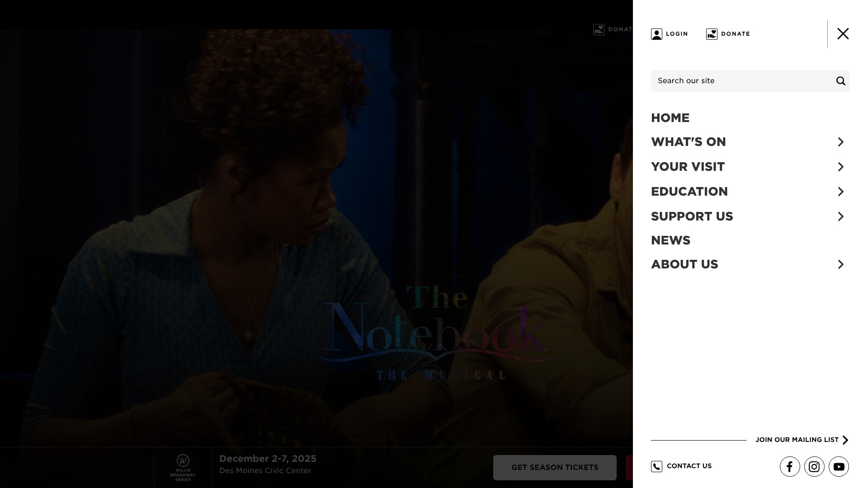Click the search magnifier icon
The image size is (868, 488).
[840, 81]
